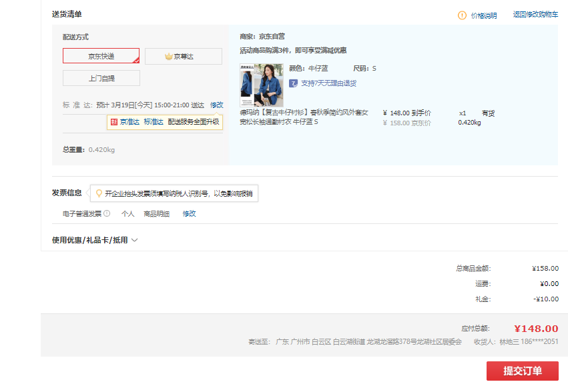
Task: Click the 德玛纳 denim shirt product title
Action: coord(304,117)
